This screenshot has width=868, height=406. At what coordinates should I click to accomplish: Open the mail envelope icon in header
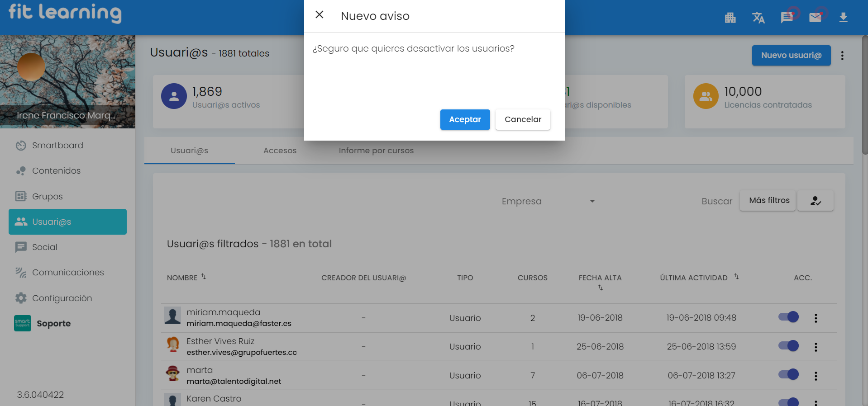815,18
